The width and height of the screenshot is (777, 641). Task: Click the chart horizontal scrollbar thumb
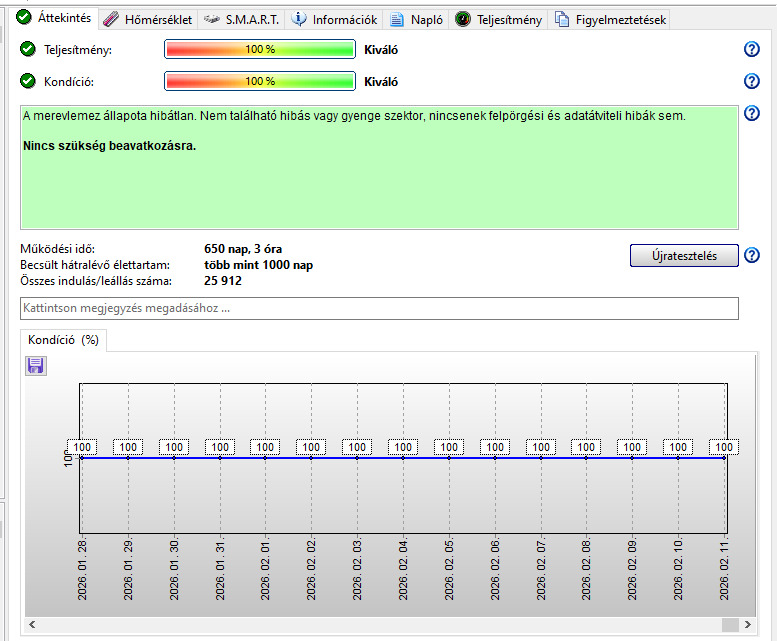730,625
